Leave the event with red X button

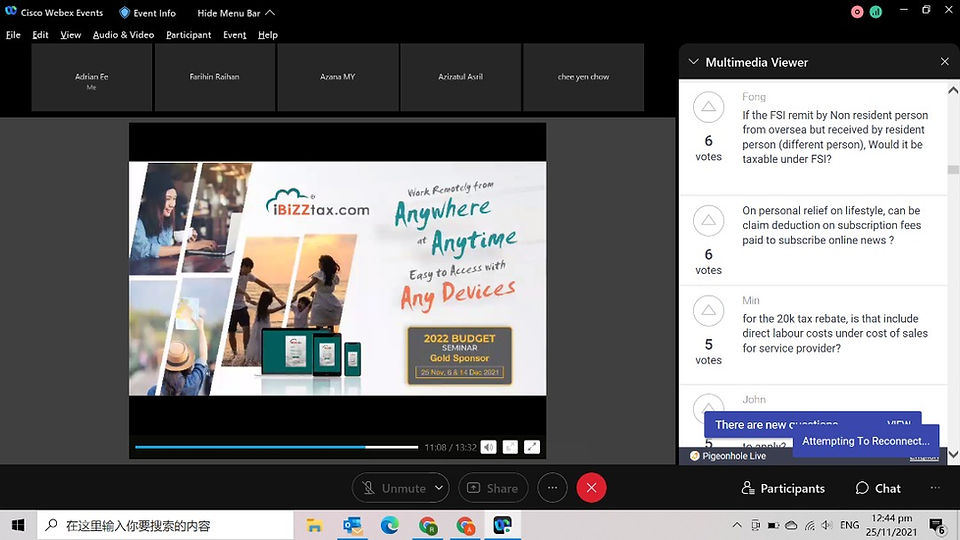(591, 488)
